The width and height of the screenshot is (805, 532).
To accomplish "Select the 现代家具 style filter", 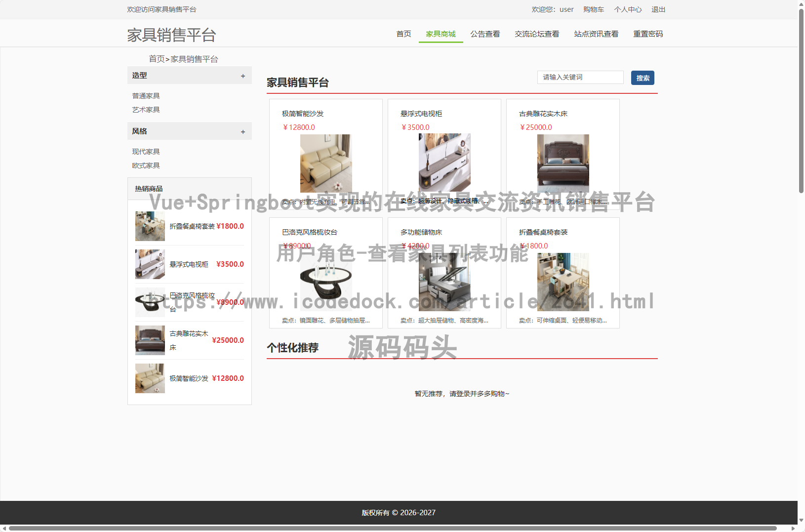I will [146, 151].
